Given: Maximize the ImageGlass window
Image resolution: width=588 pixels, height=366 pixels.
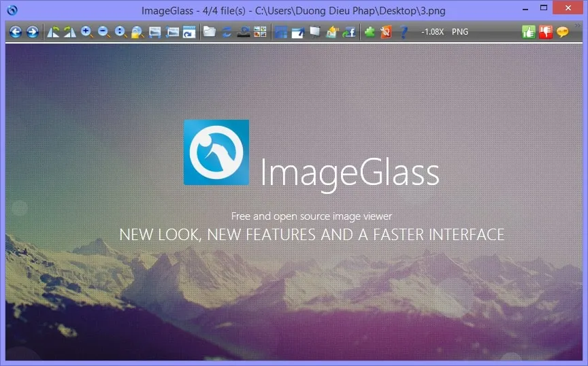Looking at the screenshot, I should click(544, 8).
